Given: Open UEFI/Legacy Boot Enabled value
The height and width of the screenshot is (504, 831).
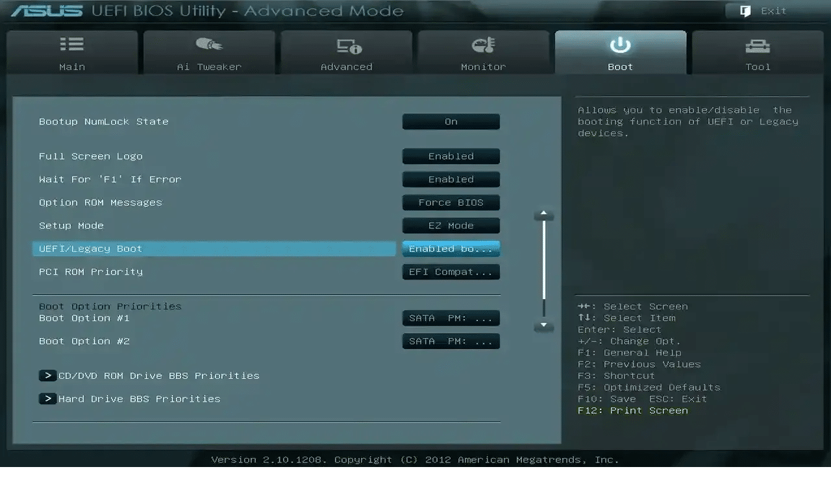Looking at the screenshot, I should 451,248.
